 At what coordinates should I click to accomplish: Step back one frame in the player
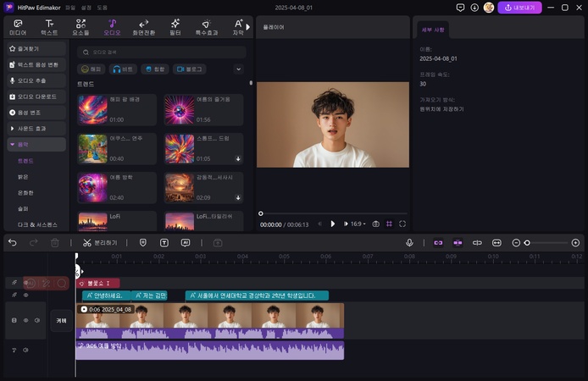point(320,224)
